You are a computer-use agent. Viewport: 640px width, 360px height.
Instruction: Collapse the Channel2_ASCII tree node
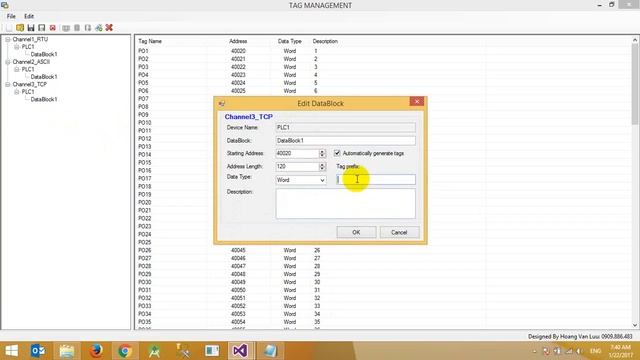pos(8,62)
